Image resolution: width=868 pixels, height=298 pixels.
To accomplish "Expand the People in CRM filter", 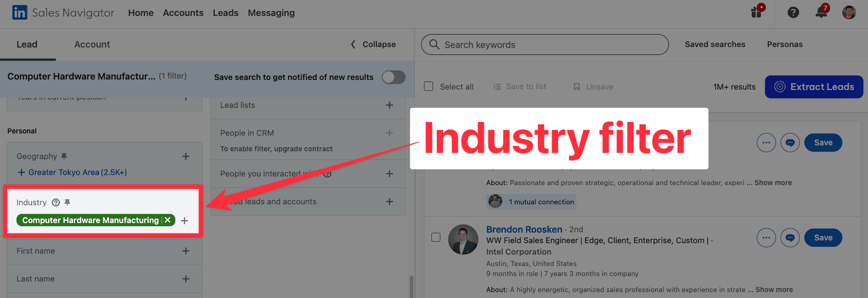I will click(x=390, y=133).
